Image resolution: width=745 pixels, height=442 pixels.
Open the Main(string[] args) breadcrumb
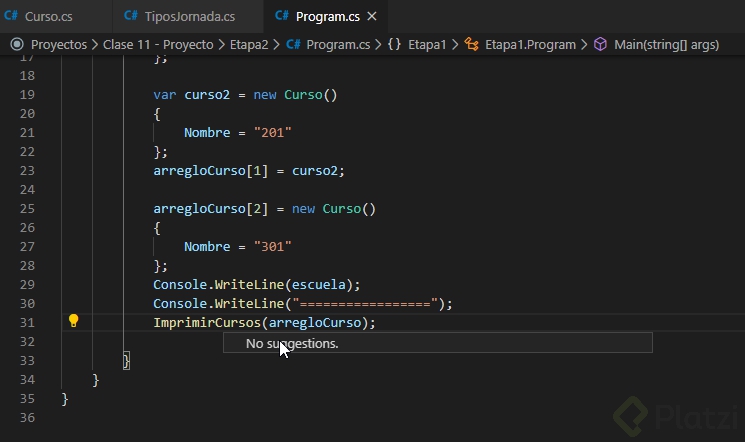click(x=667, y=45)
